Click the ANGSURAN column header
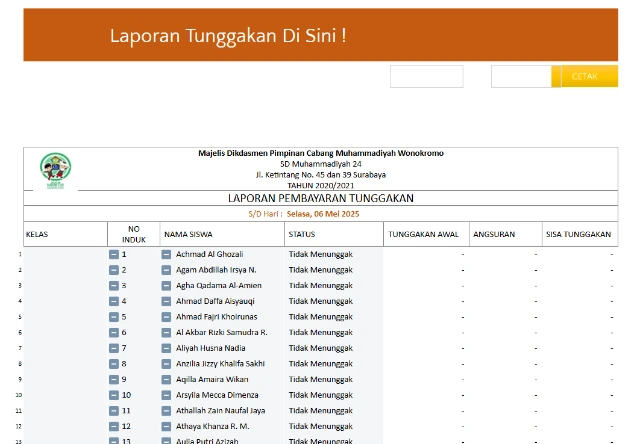 506,234
